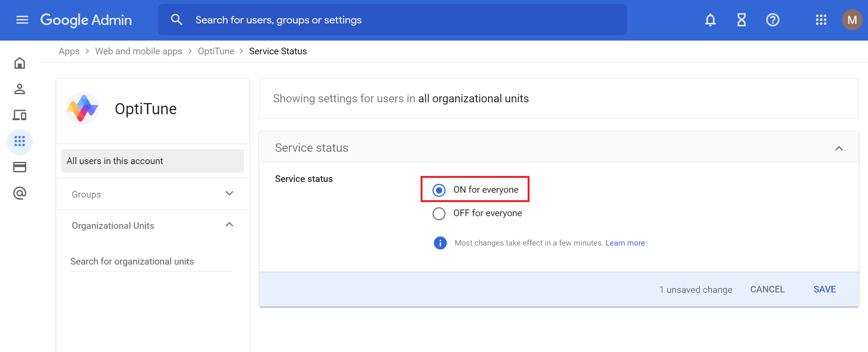Navigate to Apps breadcrumb
Viewport: 868px width, 352px height.
coord(69,51)
